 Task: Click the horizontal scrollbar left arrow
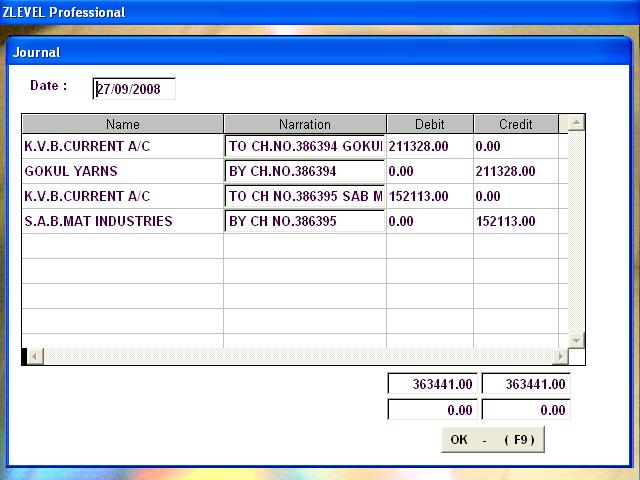32,356
